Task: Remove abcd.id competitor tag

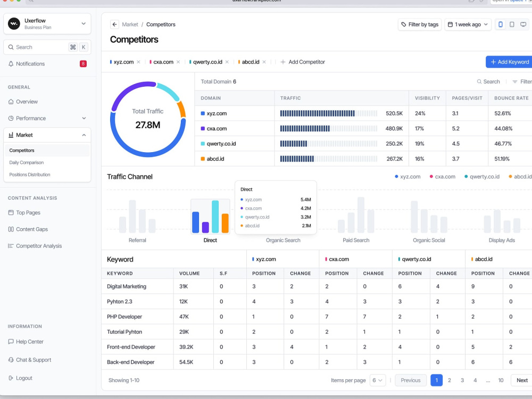Action: coord(264,62)
